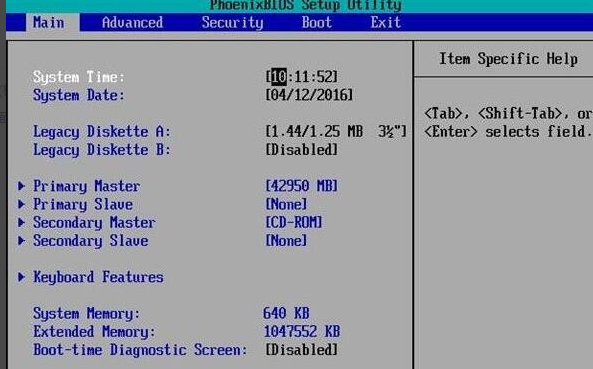Screen dimensions: 593x369
Task: Select the Primary Slave None value
Action: (286, 204)
